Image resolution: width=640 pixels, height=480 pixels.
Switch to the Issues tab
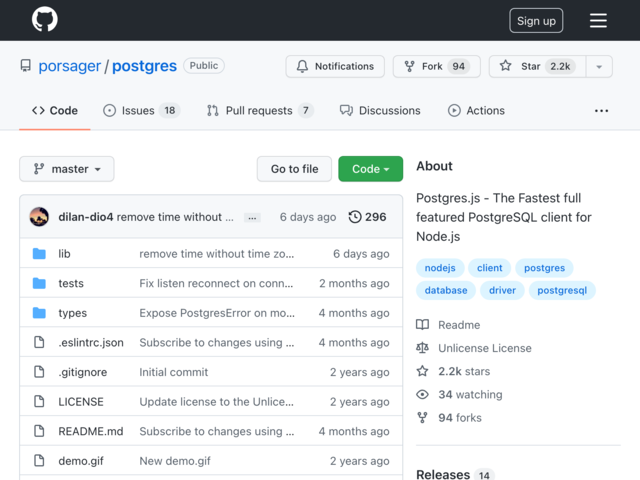click(141, 111)
